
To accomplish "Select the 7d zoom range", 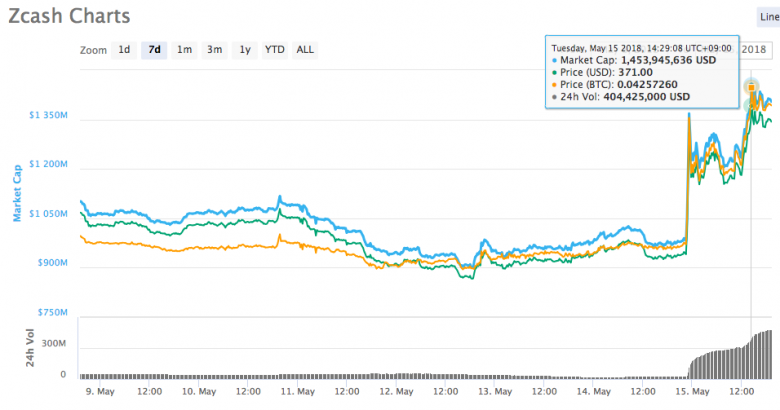I will tap(154, 50).
